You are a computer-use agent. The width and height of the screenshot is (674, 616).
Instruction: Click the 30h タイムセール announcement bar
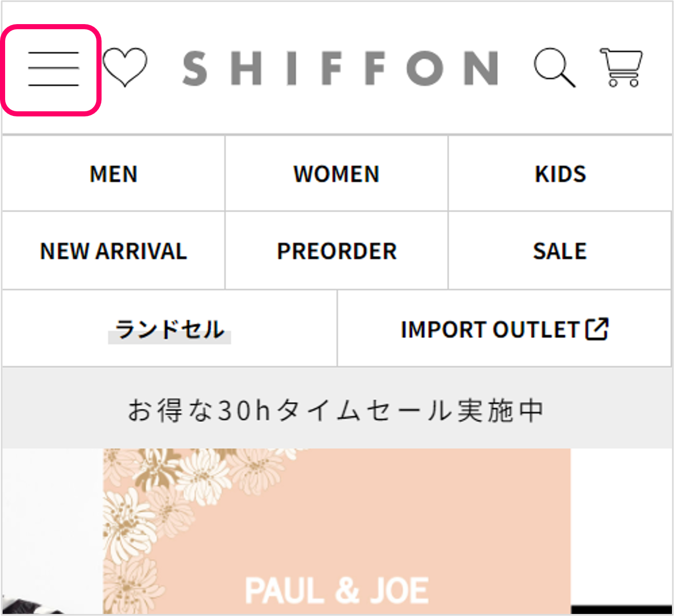click(x=336, y=410)
